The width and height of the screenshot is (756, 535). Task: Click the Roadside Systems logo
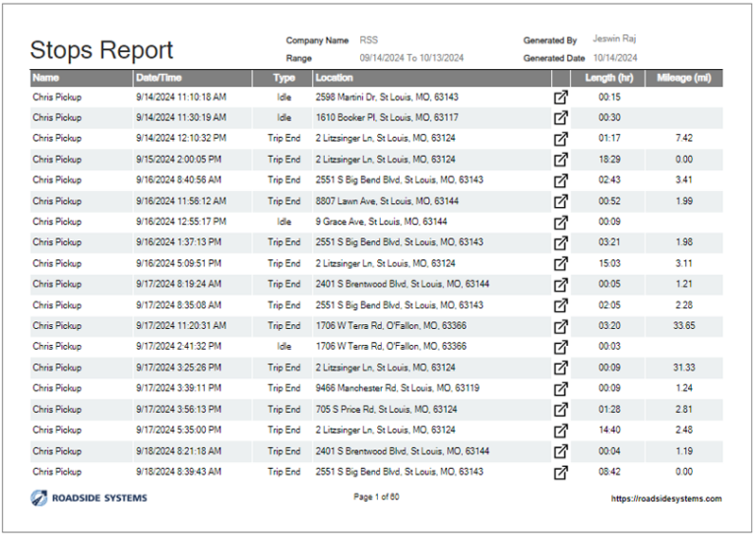[x=89, y=498]
